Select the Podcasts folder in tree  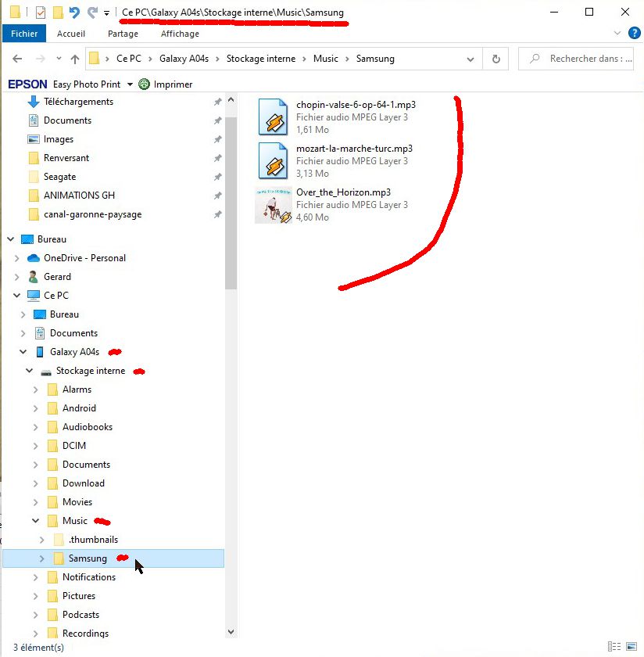pos(80,615)
